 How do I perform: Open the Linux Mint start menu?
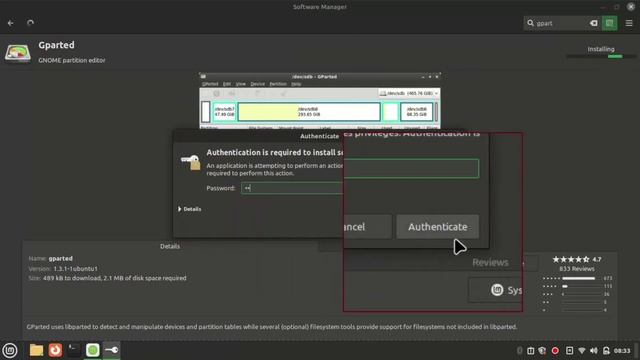coord(10,350)
